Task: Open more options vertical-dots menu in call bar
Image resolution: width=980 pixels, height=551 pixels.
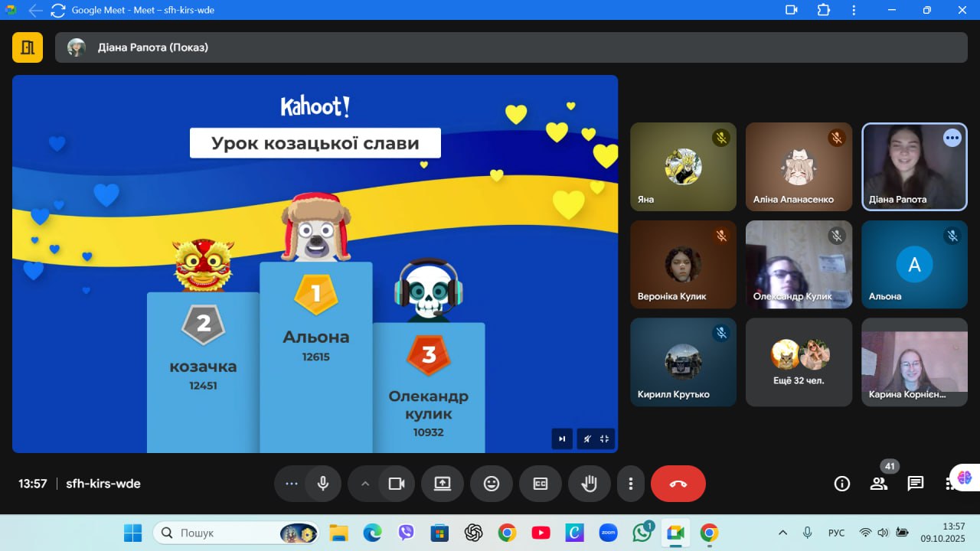Action: (631, 484)
